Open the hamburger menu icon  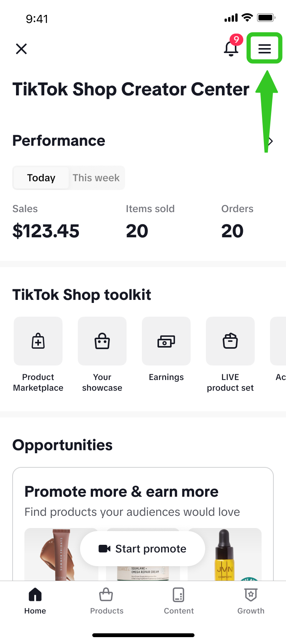coord(264,48)
